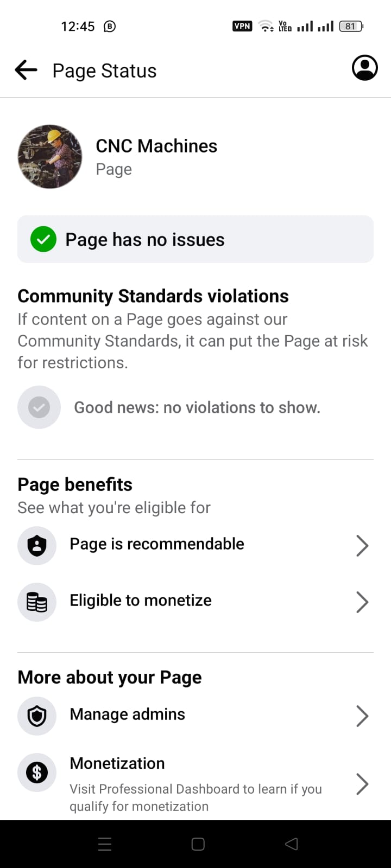
Task: Tap Android recent apps navigation button
Action: click(105, 844)
